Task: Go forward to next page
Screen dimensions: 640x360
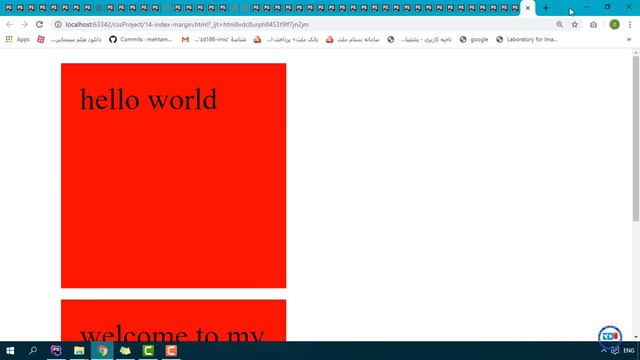Action: (x=24, y=24)
